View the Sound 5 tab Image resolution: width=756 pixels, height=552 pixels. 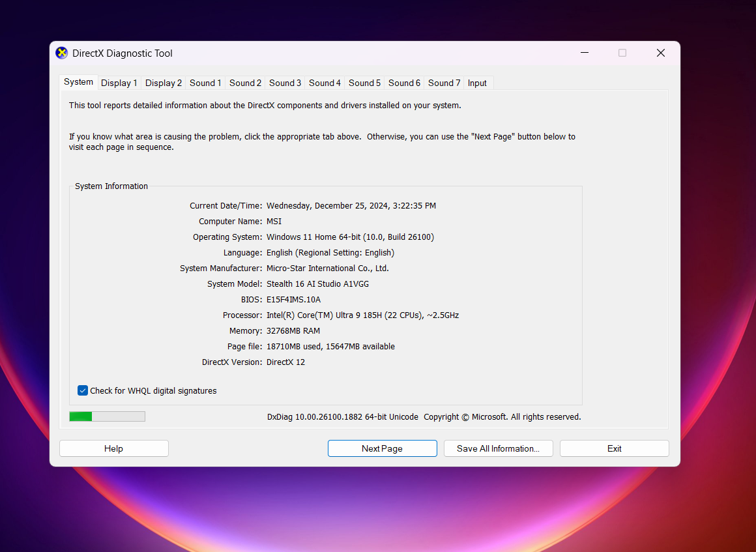point(364,83)
